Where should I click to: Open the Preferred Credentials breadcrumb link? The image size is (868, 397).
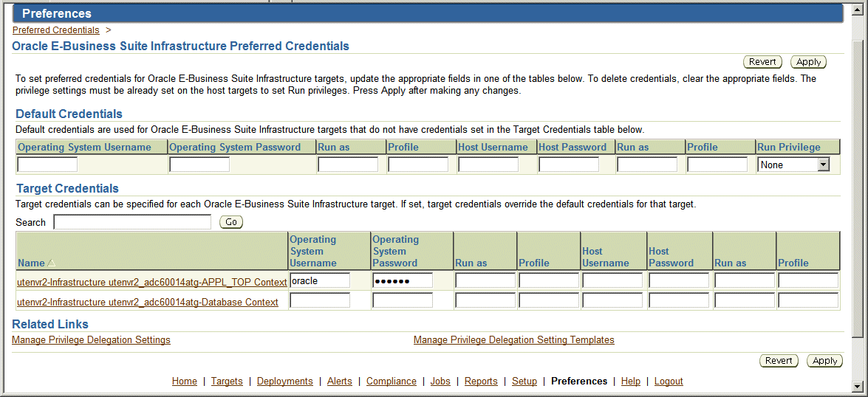(56, 30)
